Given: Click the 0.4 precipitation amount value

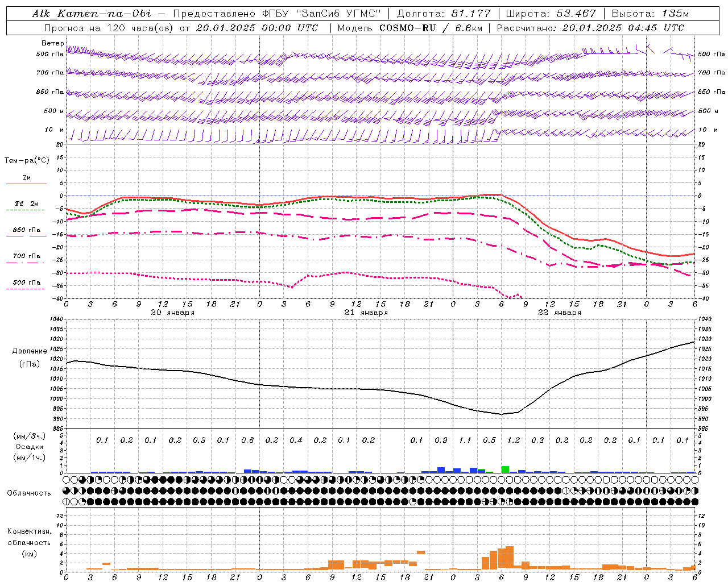Looking at the screenshot, I should pyautogui.click(x=296, y=440).
